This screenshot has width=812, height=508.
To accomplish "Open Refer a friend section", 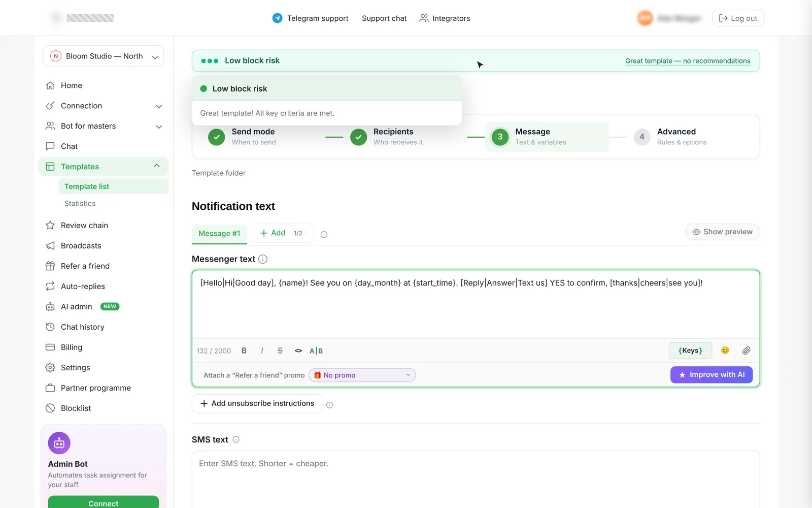I will [x=104, y=266].
